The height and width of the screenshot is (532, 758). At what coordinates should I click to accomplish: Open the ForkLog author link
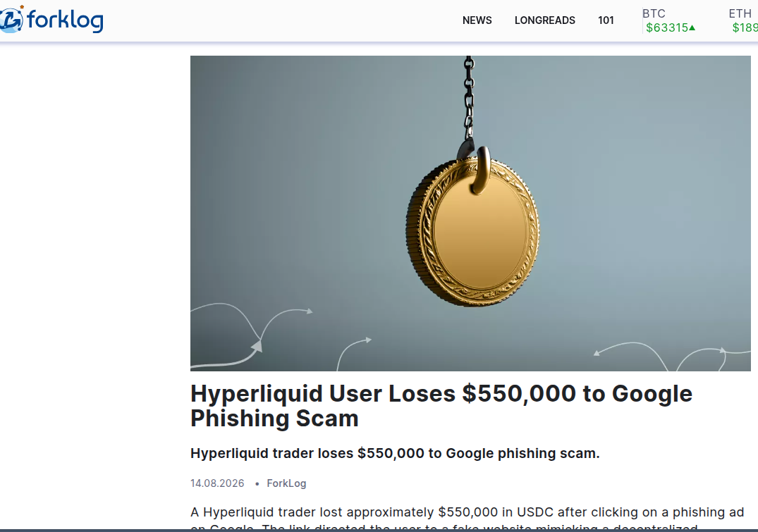[286, 483]
